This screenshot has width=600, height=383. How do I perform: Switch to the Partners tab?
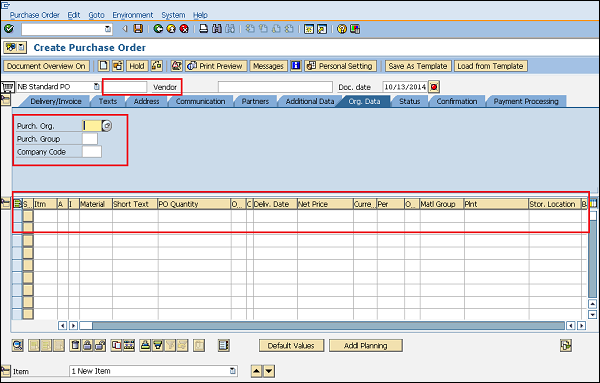[255, 101]
